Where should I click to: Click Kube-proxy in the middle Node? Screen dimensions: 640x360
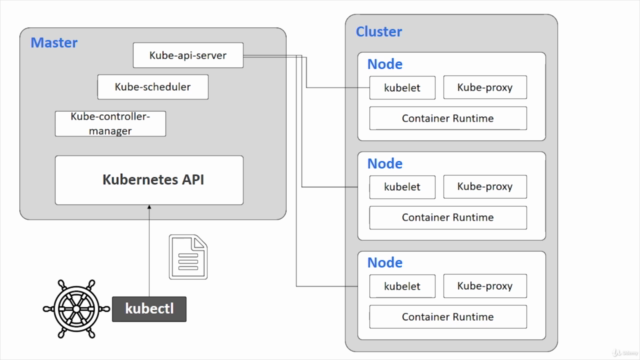click(x=485, y=187)
